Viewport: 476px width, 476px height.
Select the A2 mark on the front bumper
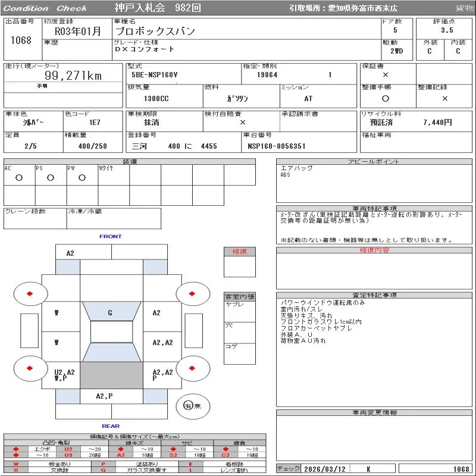[x=70, y=253]
